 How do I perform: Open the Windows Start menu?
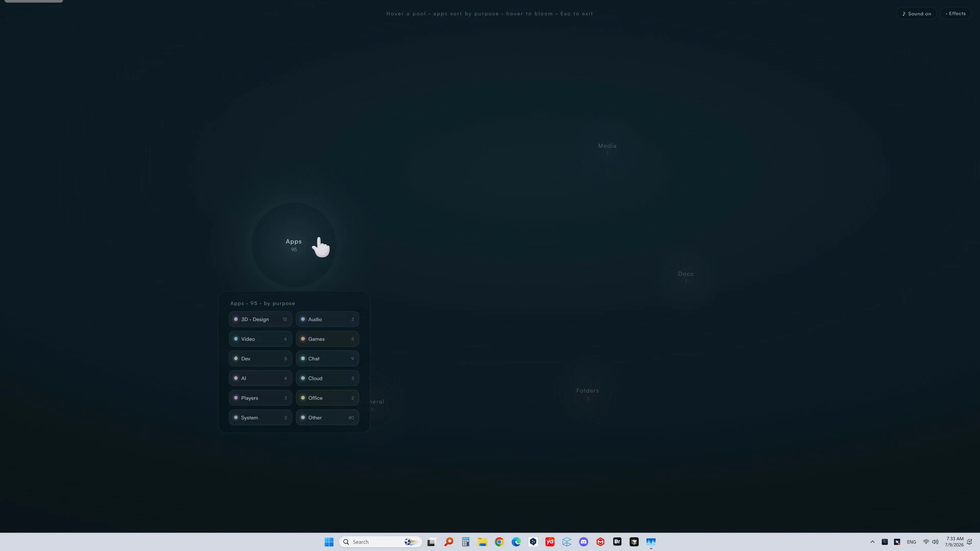(329, 542)
